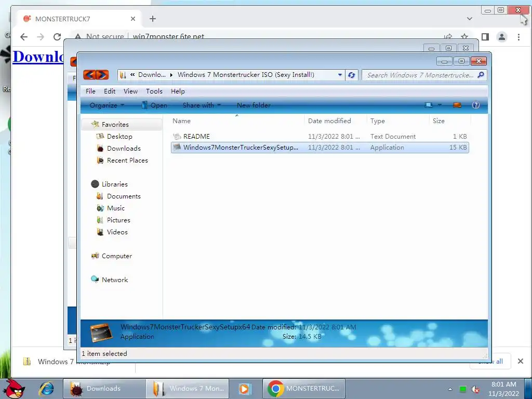Click New folder in toolbar

pyautogui.click(x=254, y=105)
